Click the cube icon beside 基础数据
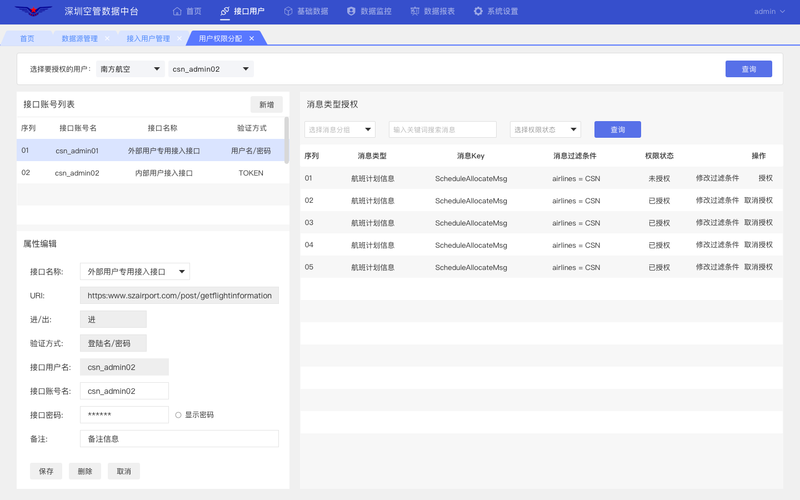This screenshot has height=500, width=800. [x=288, y=11]
